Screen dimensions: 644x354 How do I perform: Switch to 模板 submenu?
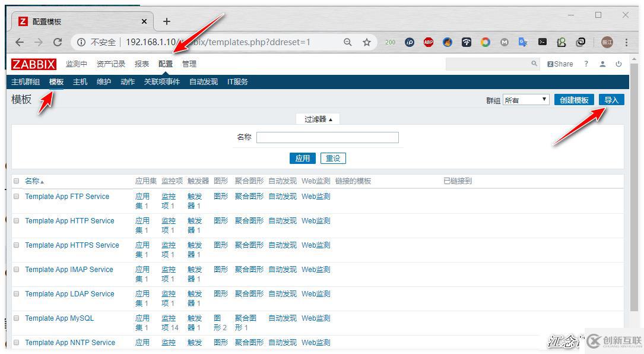tap(56, 82)
